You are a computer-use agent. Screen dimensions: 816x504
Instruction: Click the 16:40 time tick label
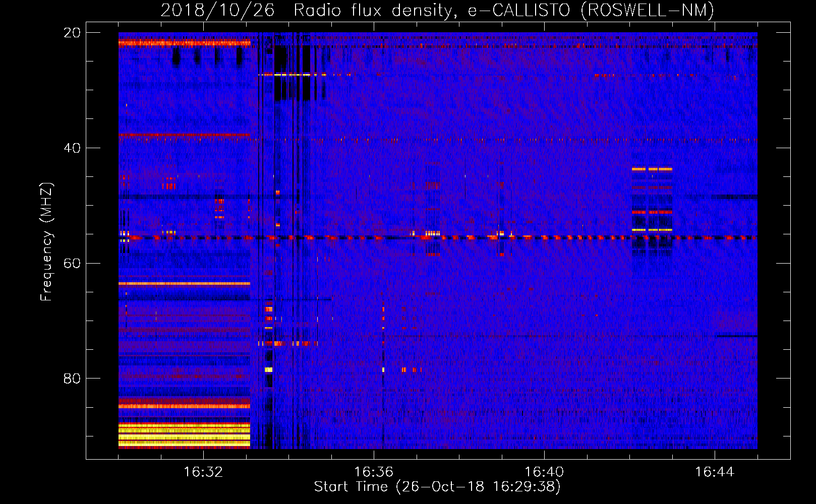(544, 472)
